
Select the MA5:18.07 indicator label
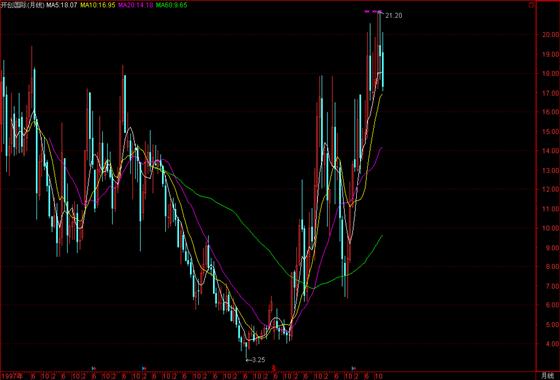click(x=61, y=5)
